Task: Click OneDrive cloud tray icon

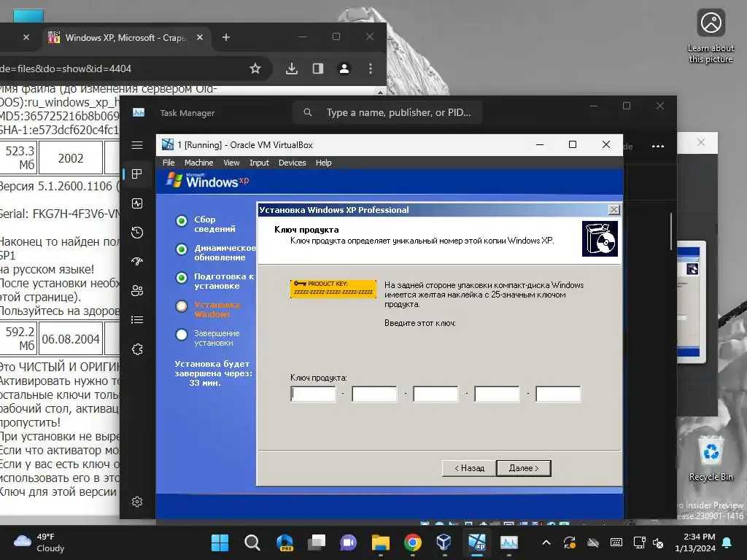Action: [592, 542]
